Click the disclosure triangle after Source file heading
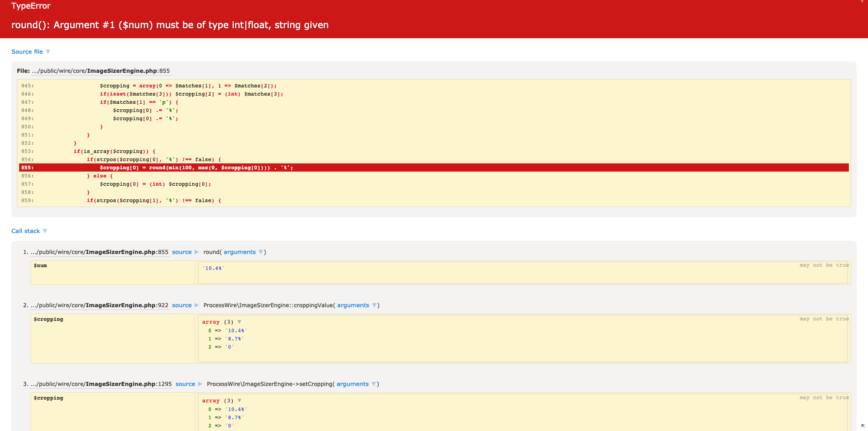 [48, 51]
